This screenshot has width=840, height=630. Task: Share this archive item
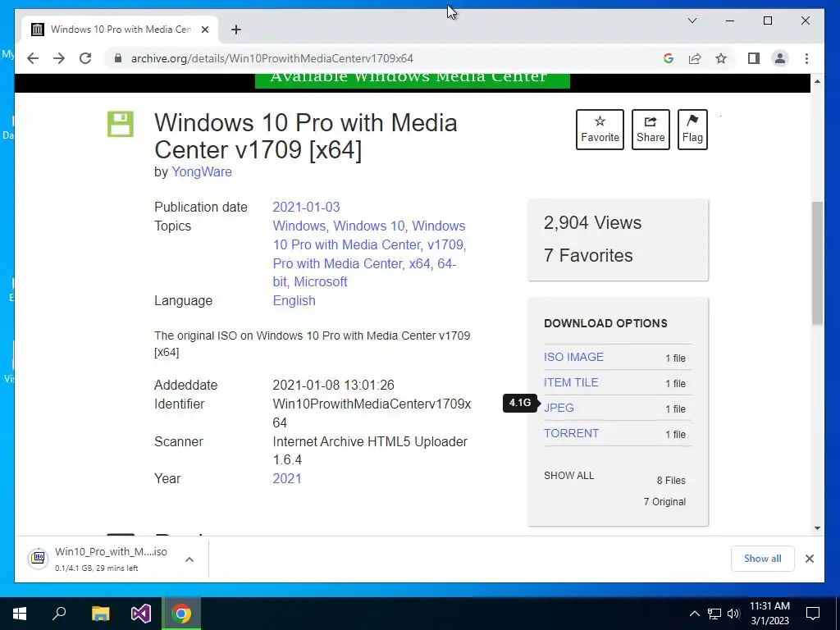tap(651, 130)
